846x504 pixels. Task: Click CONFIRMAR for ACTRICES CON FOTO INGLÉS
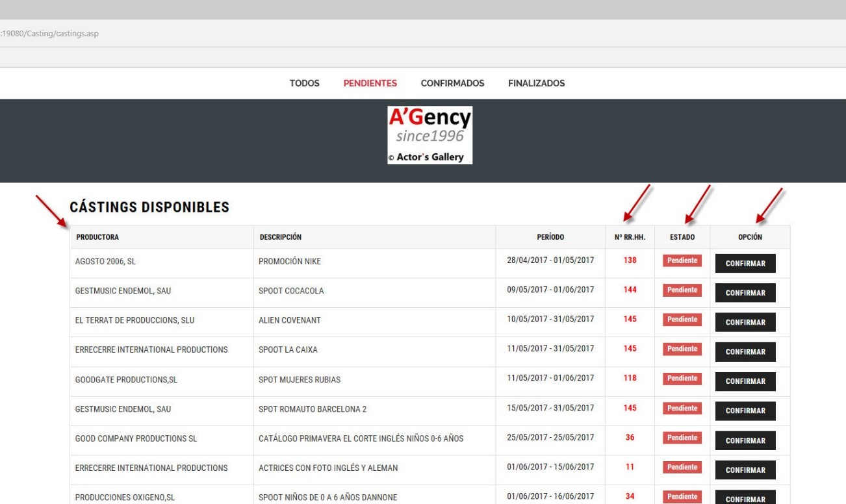pyautogui.click(x=745, y=470)
